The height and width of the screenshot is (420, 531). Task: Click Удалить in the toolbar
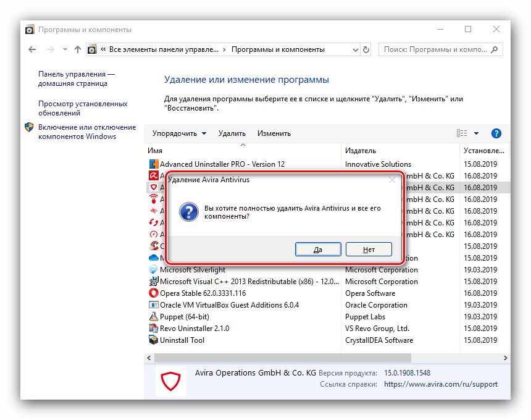[x=232, y=133]
